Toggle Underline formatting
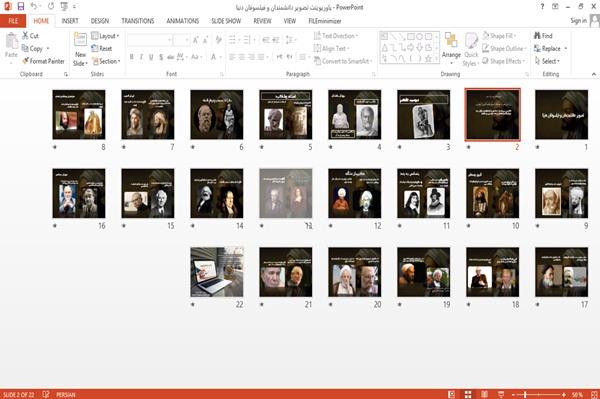The height and width of the screenshot is (399, 600). click(151, 57)
